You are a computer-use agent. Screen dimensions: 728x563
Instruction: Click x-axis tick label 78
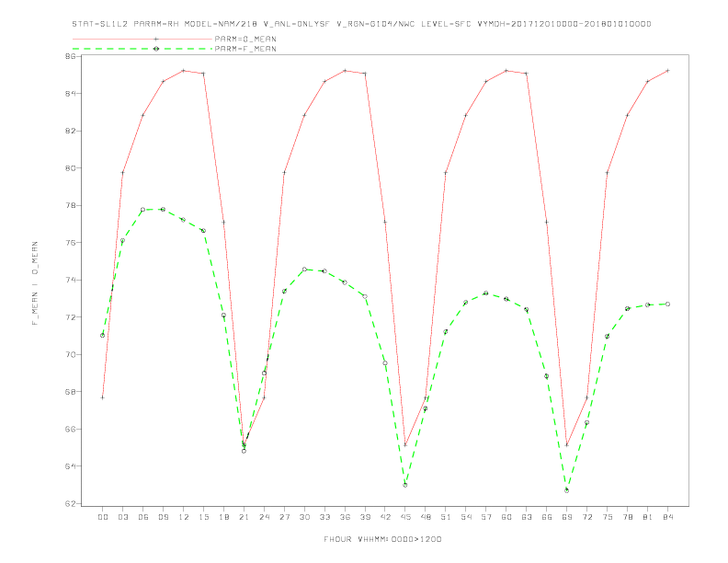628,517
